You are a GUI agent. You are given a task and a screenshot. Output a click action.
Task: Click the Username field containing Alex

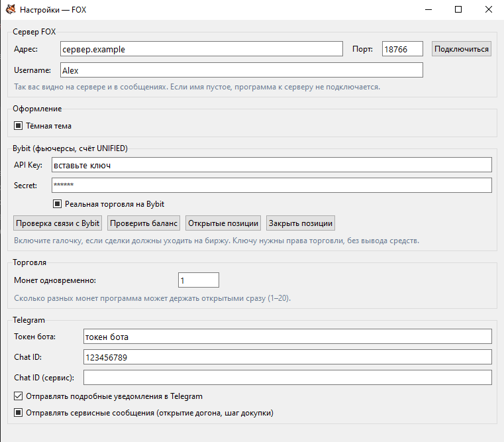241,70
